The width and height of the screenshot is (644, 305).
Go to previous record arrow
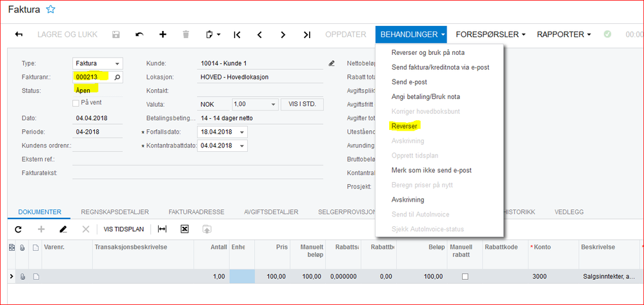tap(259, 35)
